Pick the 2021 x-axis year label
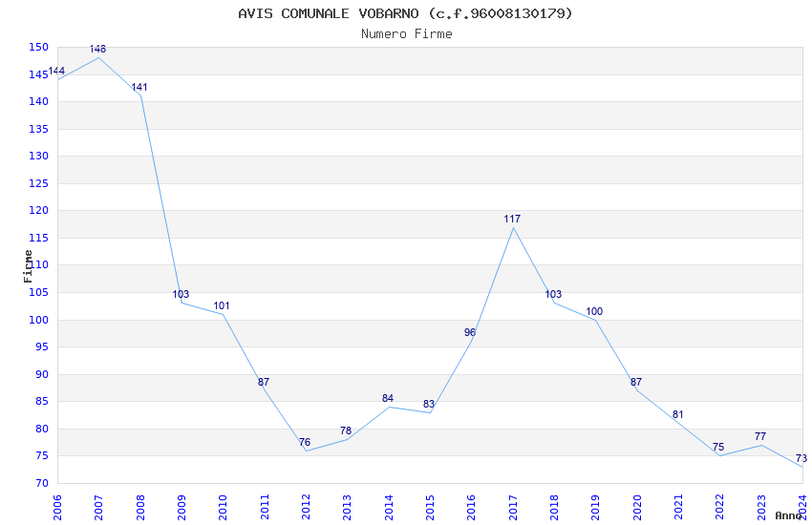 678,508
